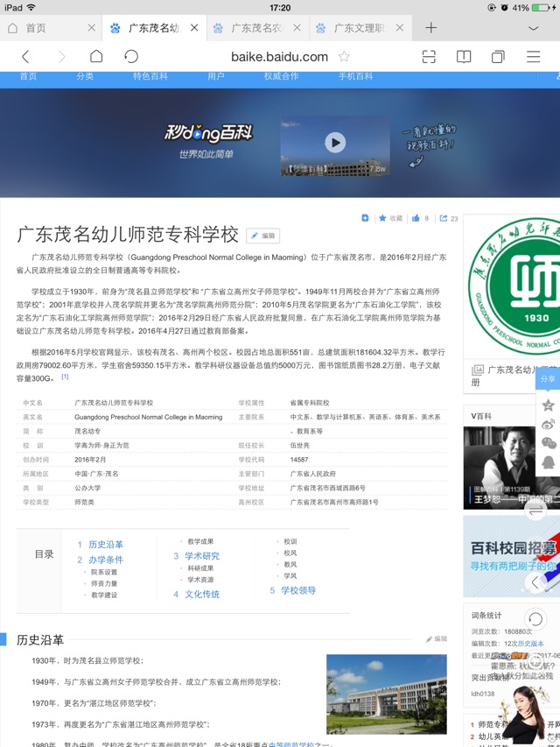Open the scan icon in browser toolbar

click(x=429, y=57)
